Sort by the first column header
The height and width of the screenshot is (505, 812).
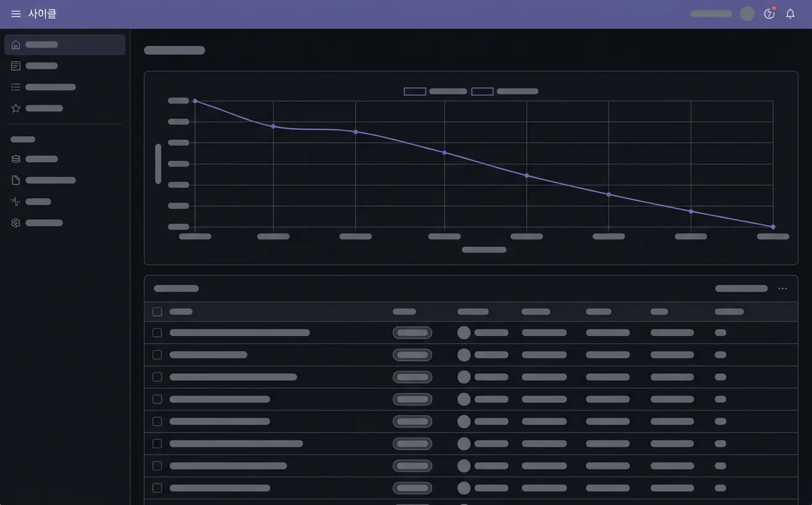(181, 312)
